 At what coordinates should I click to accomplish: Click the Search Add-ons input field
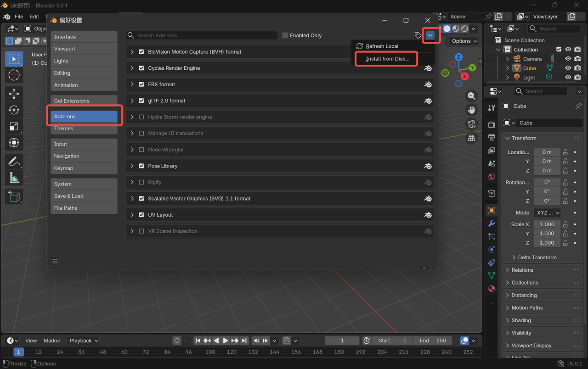201,35
